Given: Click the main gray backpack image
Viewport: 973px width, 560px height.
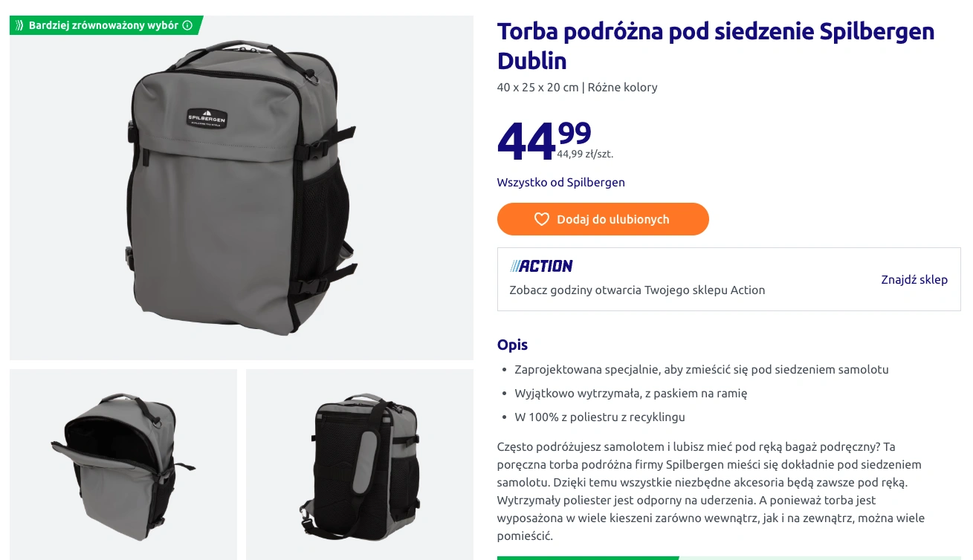Looking at the screenshot, I should pyautogui.click(x=242, y=188).
